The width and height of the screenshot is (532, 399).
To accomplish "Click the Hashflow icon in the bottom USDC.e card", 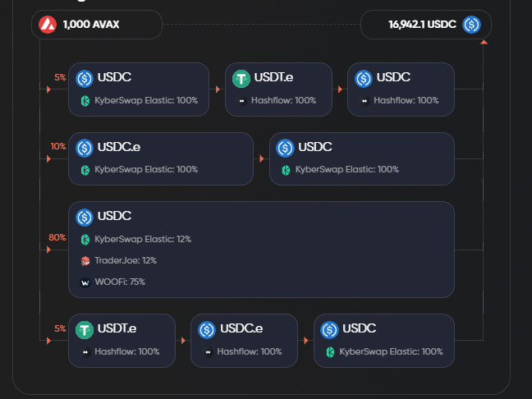I will tap(208, 352).
